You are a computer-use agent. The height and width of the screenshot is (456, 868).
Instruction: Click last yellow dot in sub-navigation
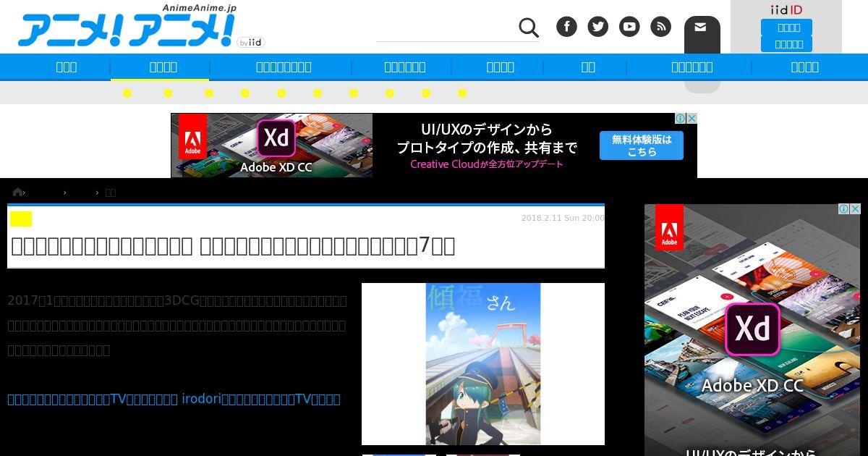pyautogui.click(x=462, y=93)
